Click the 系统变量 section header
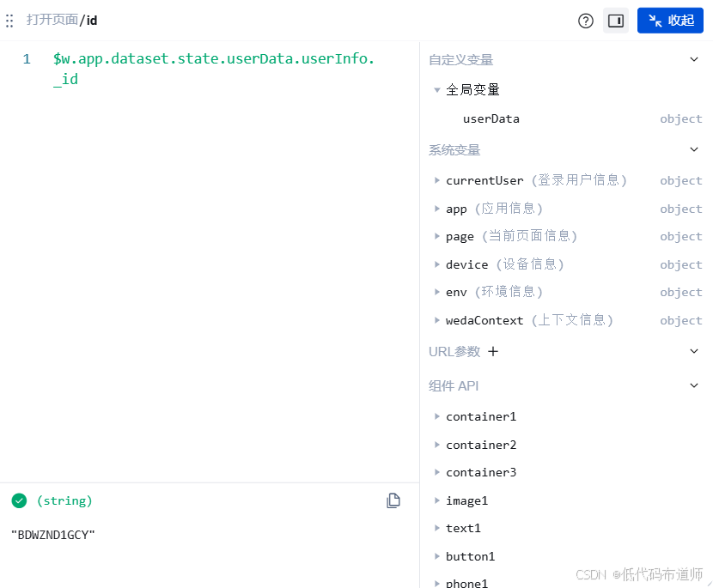Image resolution: width=713 pixels, height=588 pixels. (x=454, y=150)
